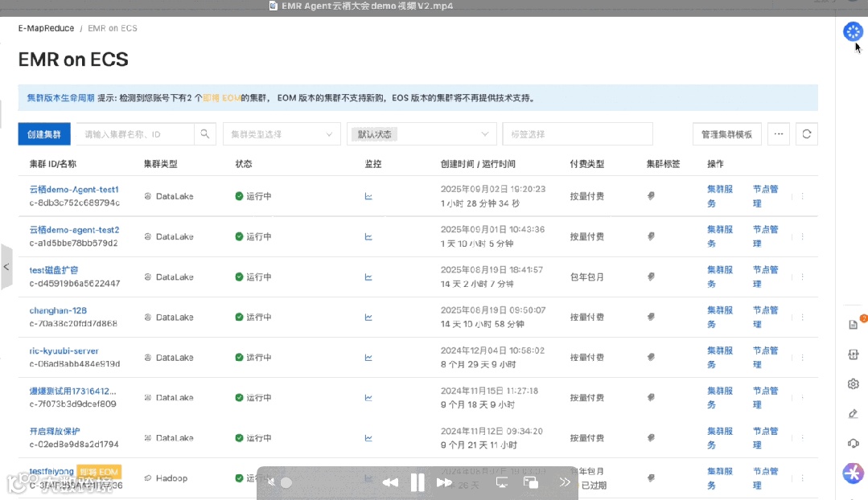Open monitoring chart for ric-kyuubi-server
This screenshot has height=500, width=868.
[368, 358]
